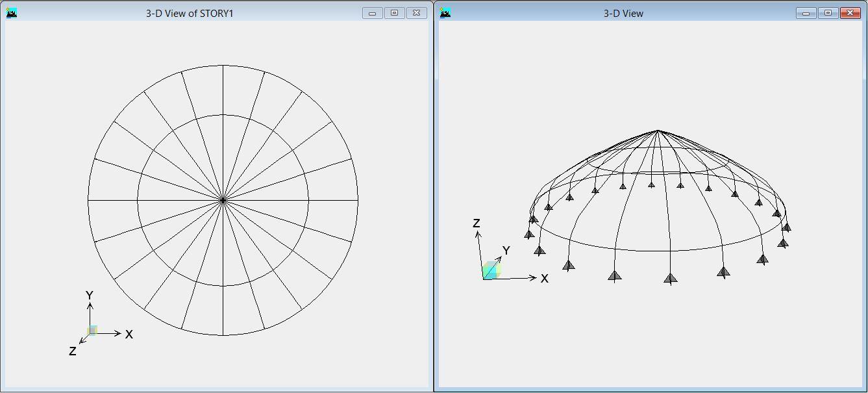Click the X axis label in the plan view
The height and width of the screenshot is (393, 868).
(129, 335)
